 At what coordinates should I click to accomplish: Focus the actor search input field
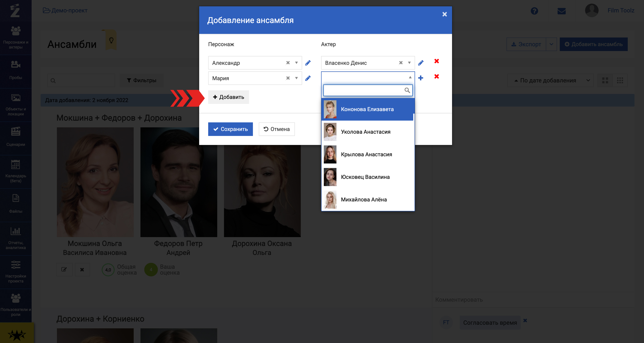tap(364, 90)
